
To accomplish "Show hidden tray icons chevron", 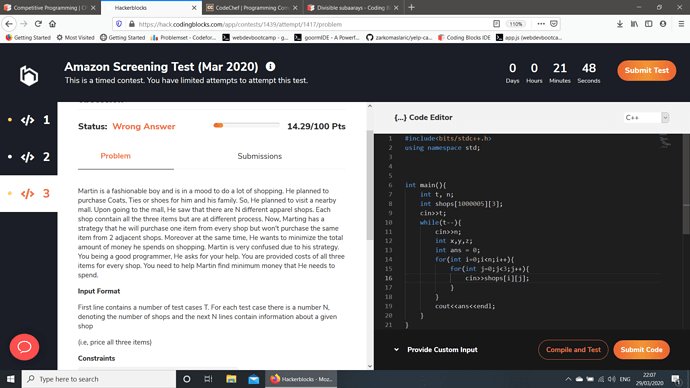I will coord(568,379).
